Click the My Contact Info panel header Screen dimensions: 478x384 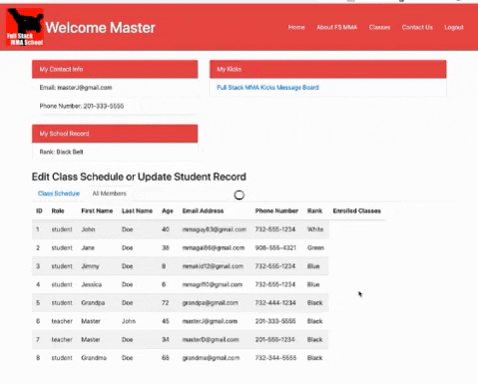[x=115, y=69]
